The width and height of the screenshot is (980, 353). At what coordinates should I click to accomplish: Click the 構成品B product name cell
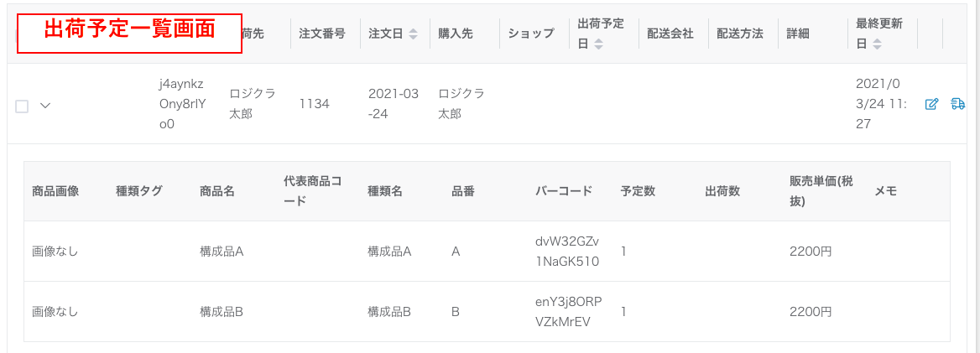[222, 311]
